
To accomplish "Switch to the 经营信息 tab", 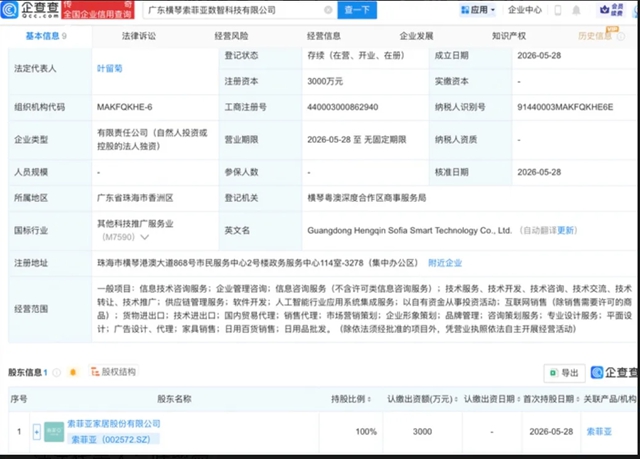I will click(324, 36).
